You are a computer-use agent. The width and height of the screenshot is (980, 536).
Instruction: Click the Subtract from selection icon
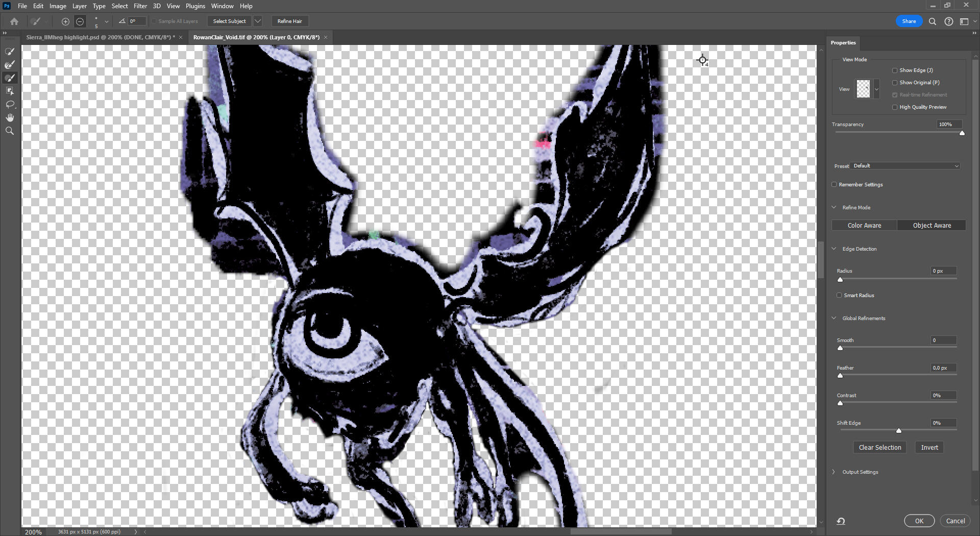(x=80, y=21)
